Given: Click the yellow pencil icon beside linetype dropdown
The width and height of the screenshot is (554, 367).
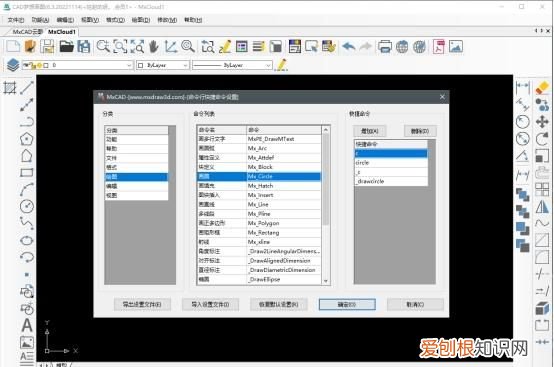Looking at the screenshot, I should (281, 65).
